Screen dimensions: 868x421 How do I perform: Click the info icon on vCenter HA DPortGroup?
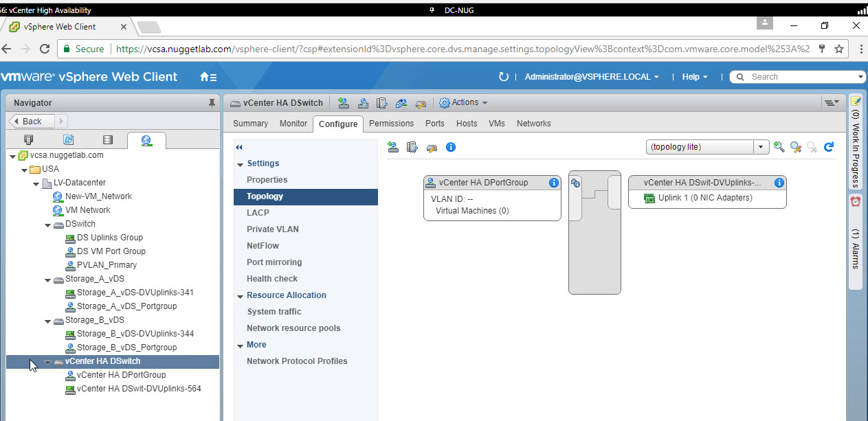(x=553, y=183)
